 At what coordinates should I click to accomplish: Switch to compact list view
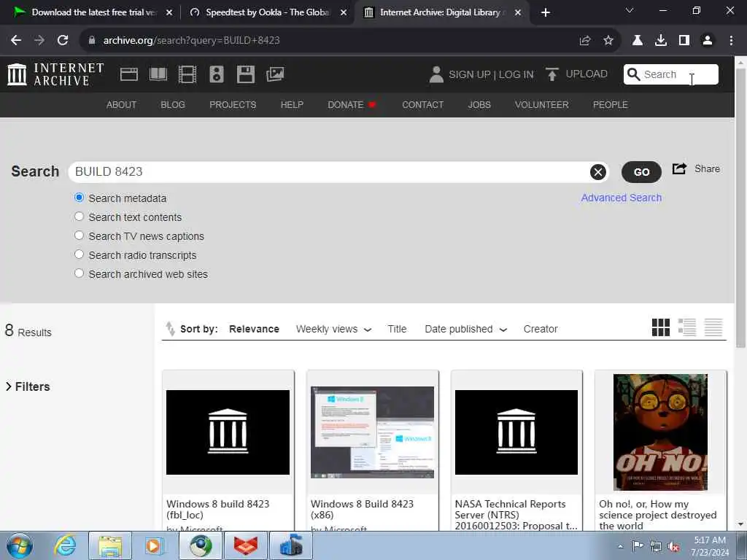coord(713,327)
